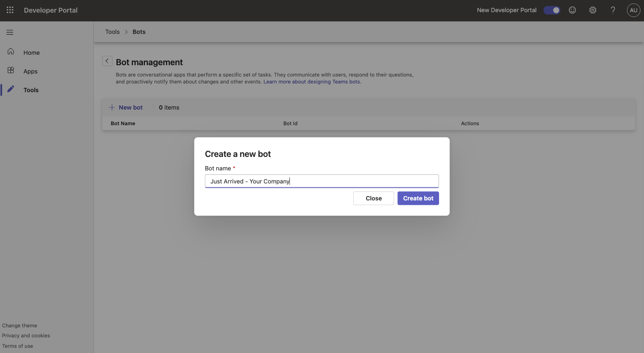Open the app launcher waffle icon

tap(10, 10)
